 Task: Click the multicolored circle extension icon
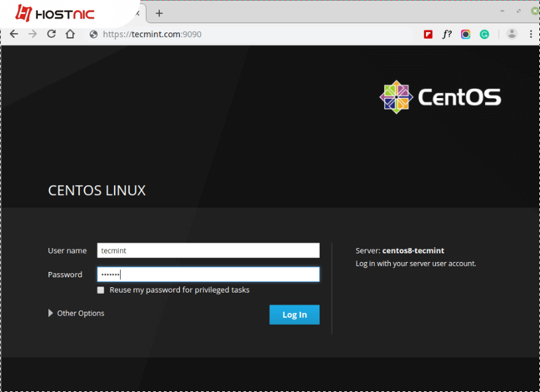[466, 34]
